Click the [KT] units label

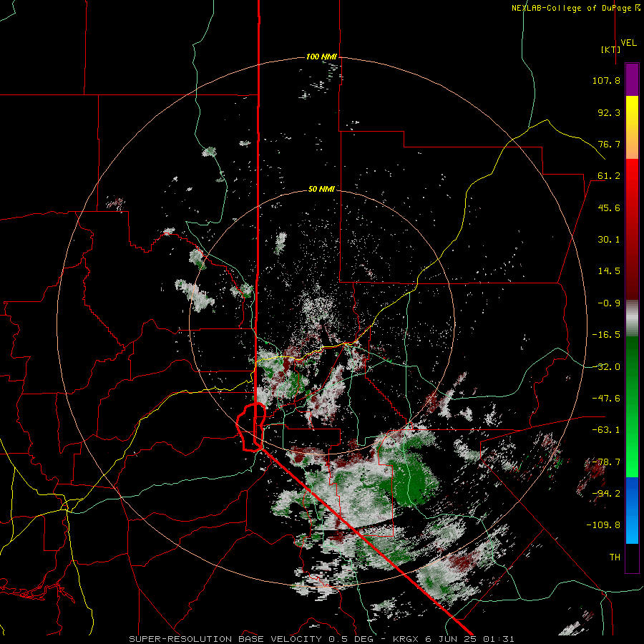[611, 49]
